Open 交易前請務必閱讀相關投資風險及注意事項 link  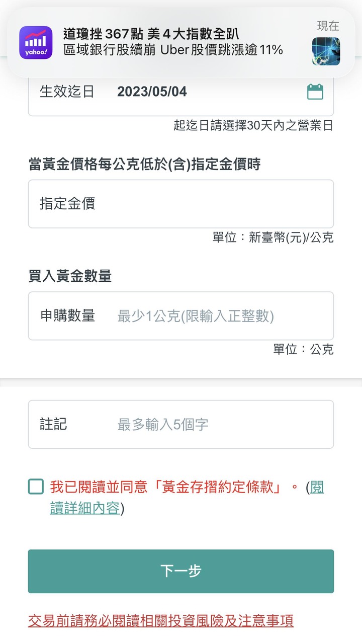click(161, 620)
